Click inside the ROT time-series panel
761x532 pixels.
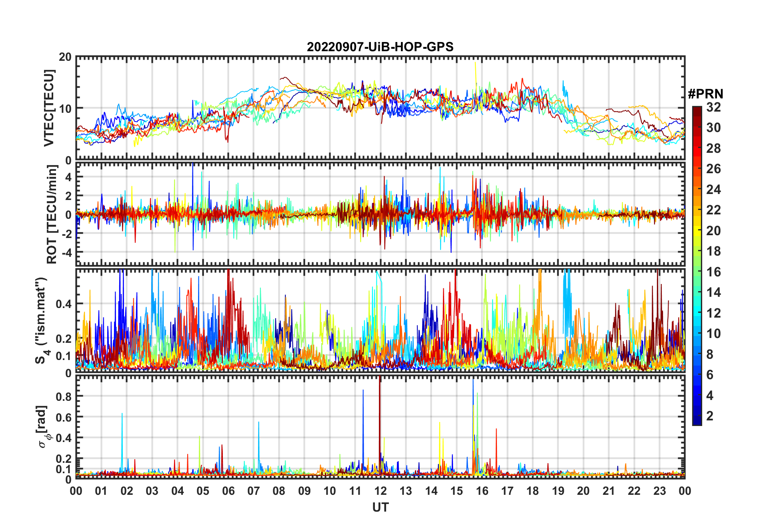coord(380,214)
